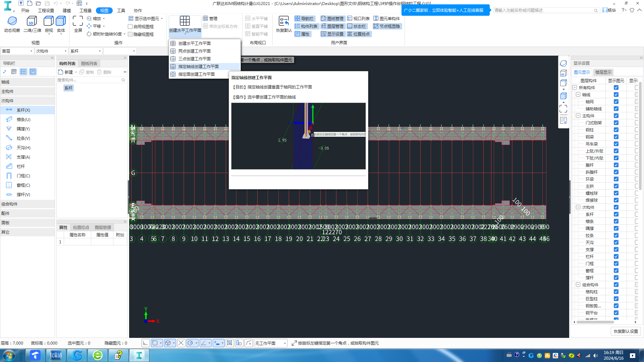Select 支撑(A) component type
Screen dimensions: 644x362
point(28,157)
